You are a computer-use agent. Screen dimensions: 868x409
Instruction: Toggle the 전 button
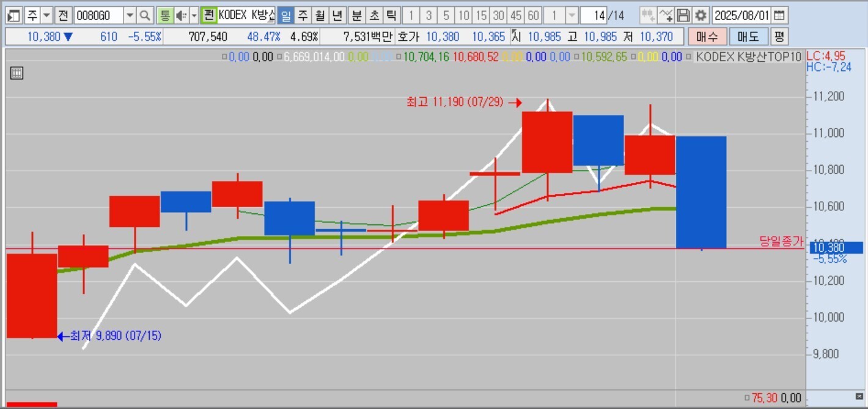pos(64,15)
